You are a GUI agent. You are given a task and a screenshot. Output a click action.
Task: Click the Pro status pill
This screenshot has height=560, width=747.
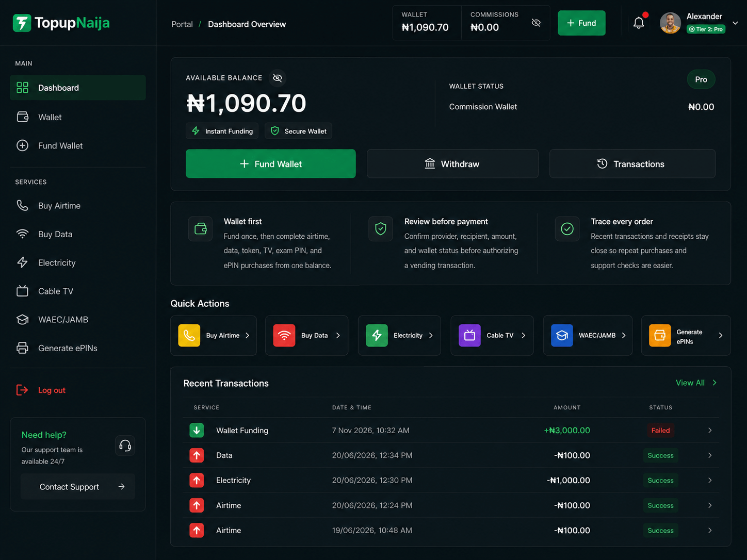701,79
